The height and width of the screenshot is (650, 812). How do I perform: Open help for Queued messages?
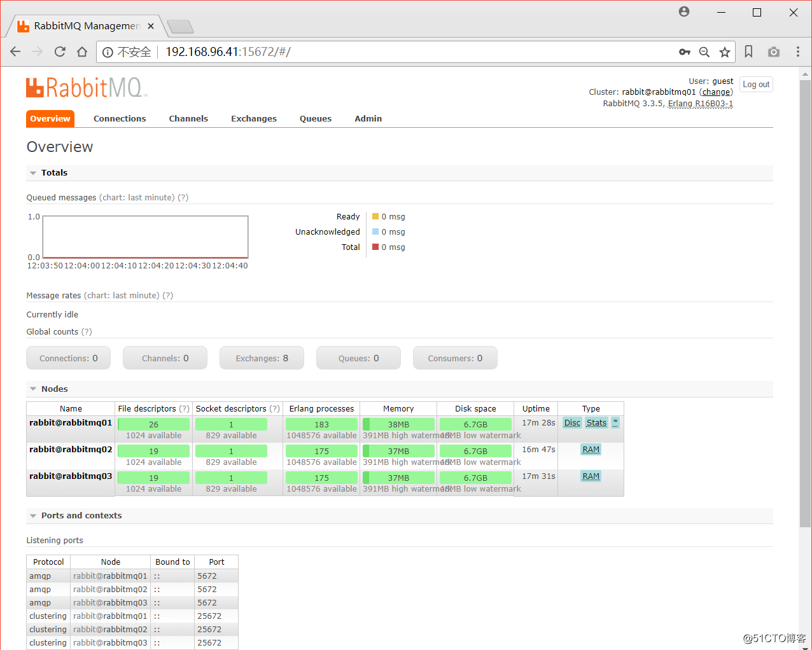(183, 198)
